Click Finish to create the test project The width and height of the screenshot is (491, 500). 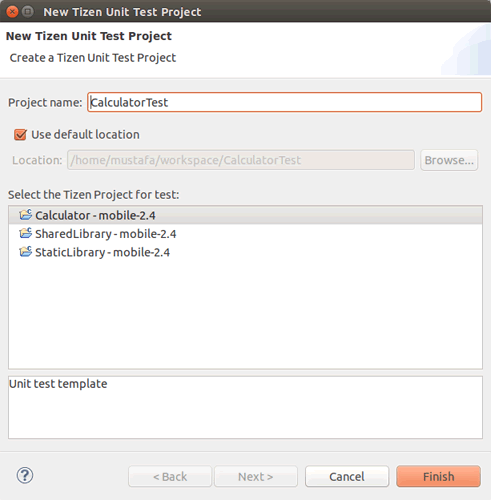pyautogui.click(x=438, y=477)
